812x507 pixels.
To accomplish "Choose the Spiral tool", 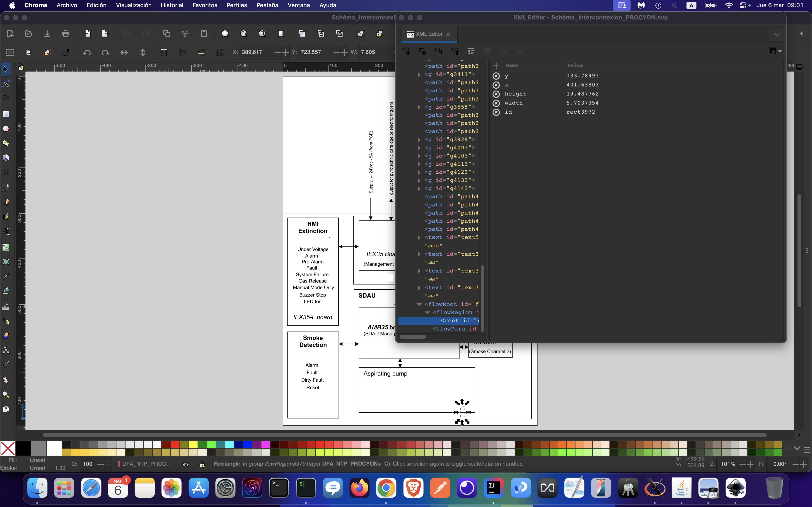I will coord(6,172).
